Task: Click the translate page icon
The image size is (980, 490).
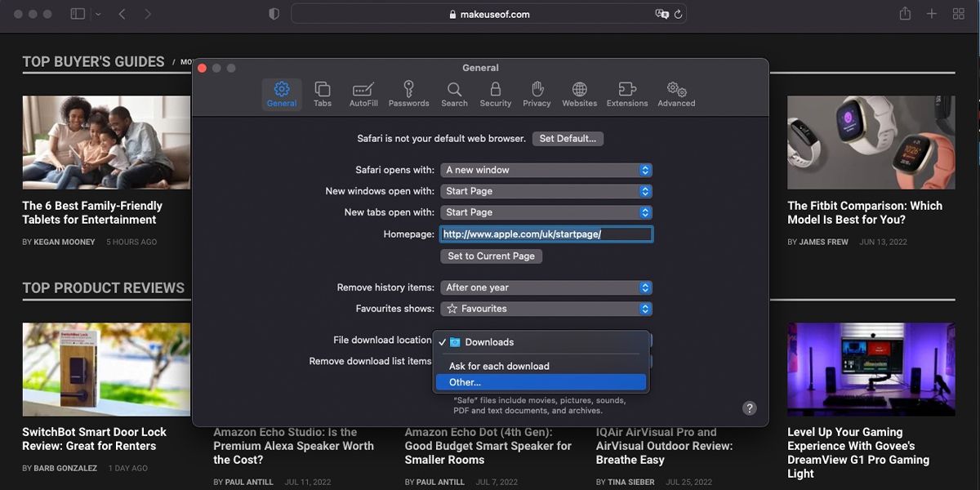Action: pyautogui.click(x=661, y=14)
